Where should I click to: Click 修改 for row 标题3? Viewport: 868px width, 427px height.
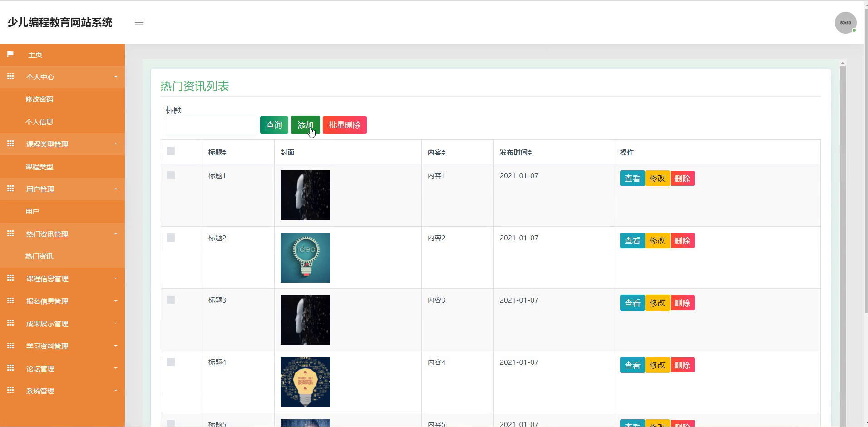pyautogui.click(x=657, y=303)
